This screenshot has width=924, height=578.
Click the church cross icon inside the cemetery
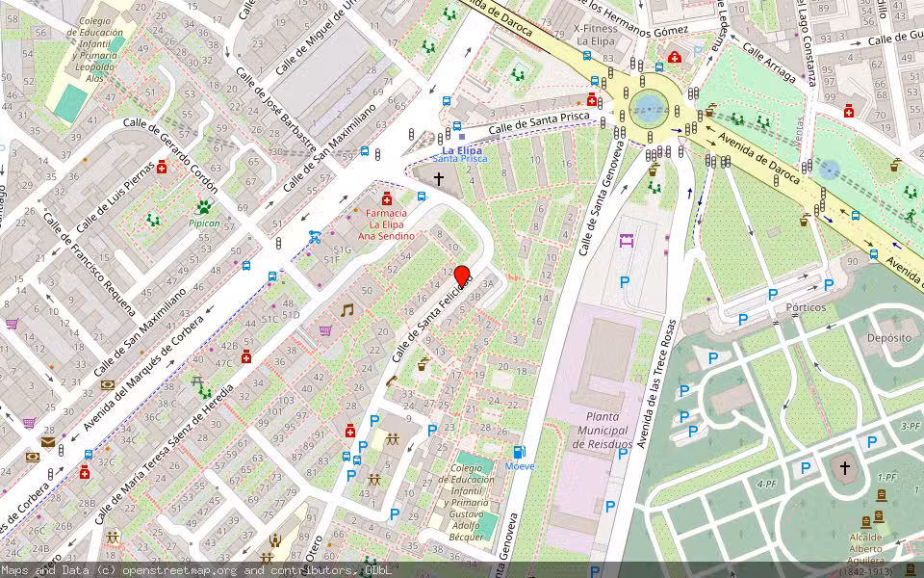[x=845, y=468]
